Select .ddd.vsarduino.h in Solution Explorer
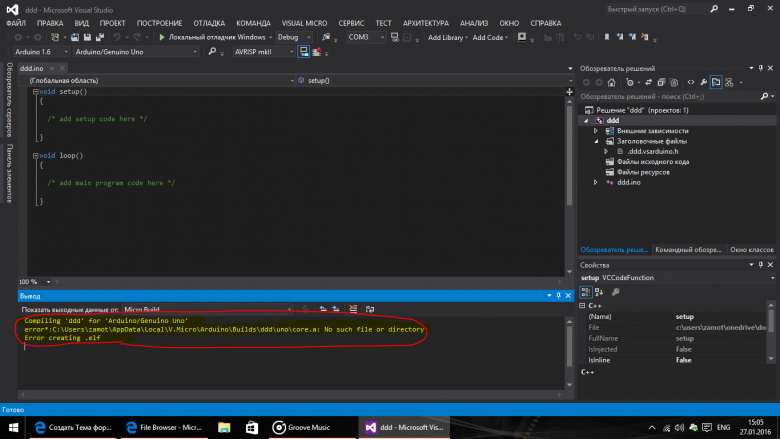This screenshot has height=439, width=780. click(x=653, y=152)
